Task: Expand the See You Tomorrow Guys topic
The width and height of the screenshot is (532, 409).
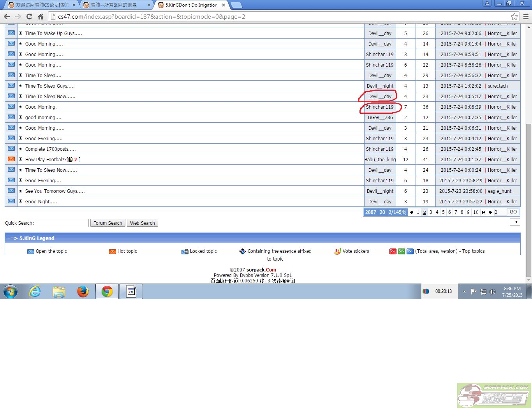Action: coord(21,191)
